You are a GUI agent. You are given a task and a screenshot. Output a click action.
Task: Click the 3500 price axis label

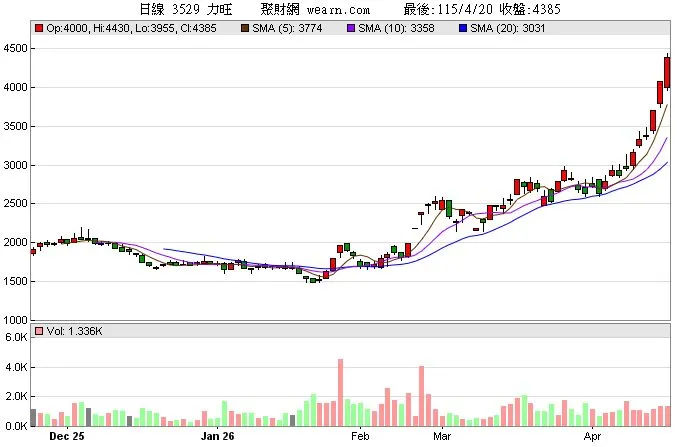pos(15,126)
